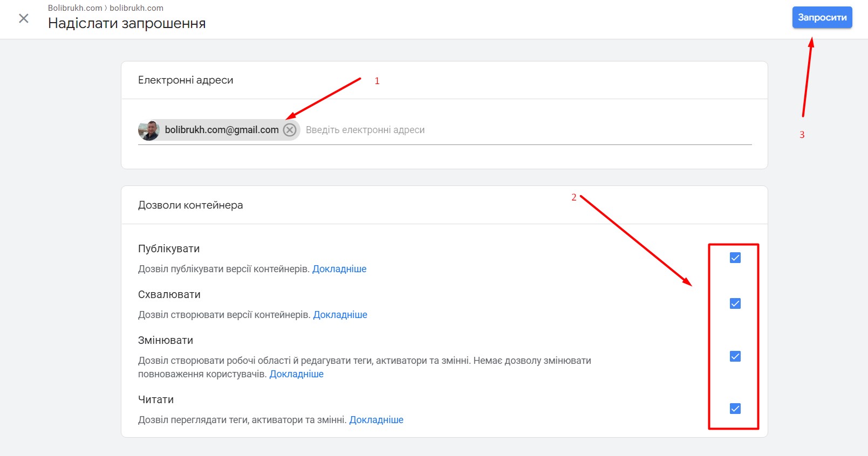Toggle the Публікувати permission checkbox
Screen dimensions: 868x456
(x=735, y=258)
